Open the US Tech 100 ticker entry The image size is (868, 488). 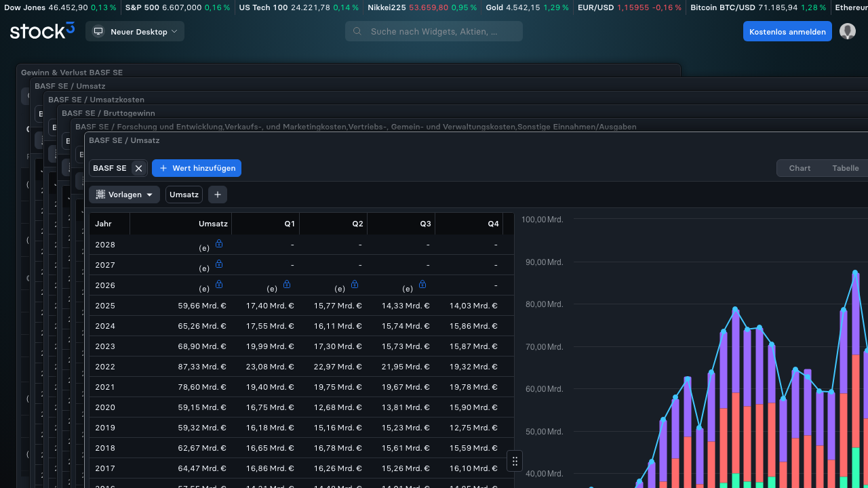click(x=299, y=7)
